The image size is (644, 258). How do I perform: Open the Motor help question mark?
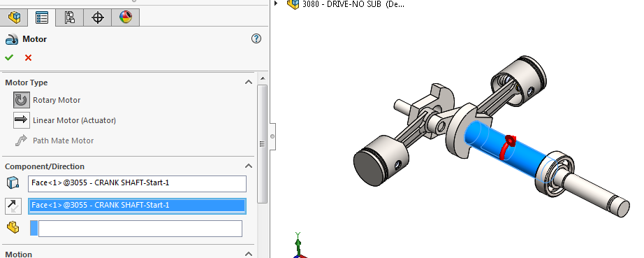click(x=256, y=38)
